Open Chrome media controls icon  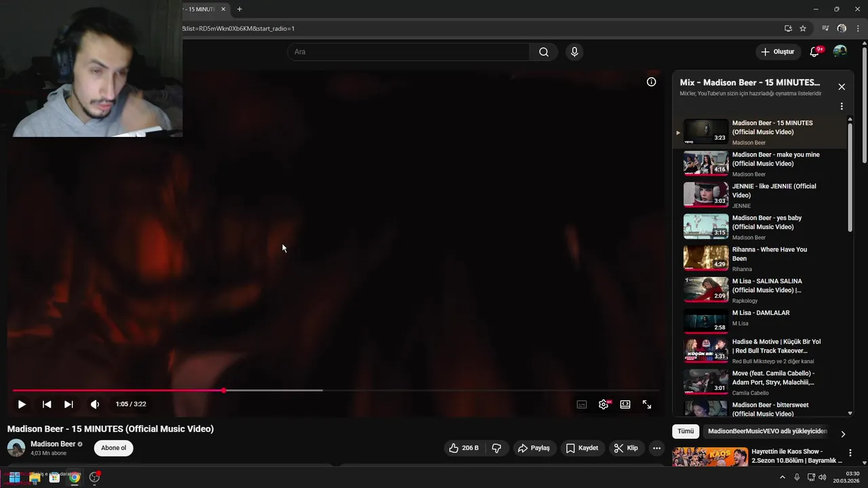click(825, 28)
